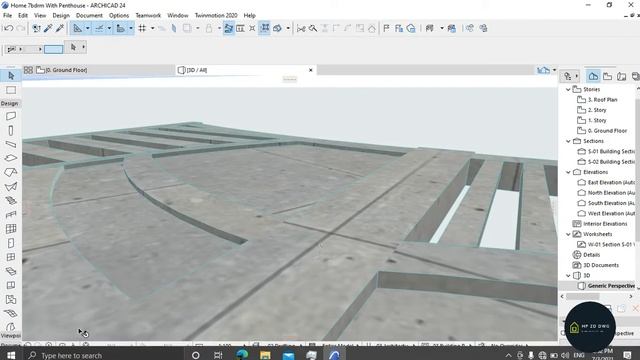Click Navigator horizontal scrollbar right arrow
640x360 pixels.
click(x=631, y=296)
